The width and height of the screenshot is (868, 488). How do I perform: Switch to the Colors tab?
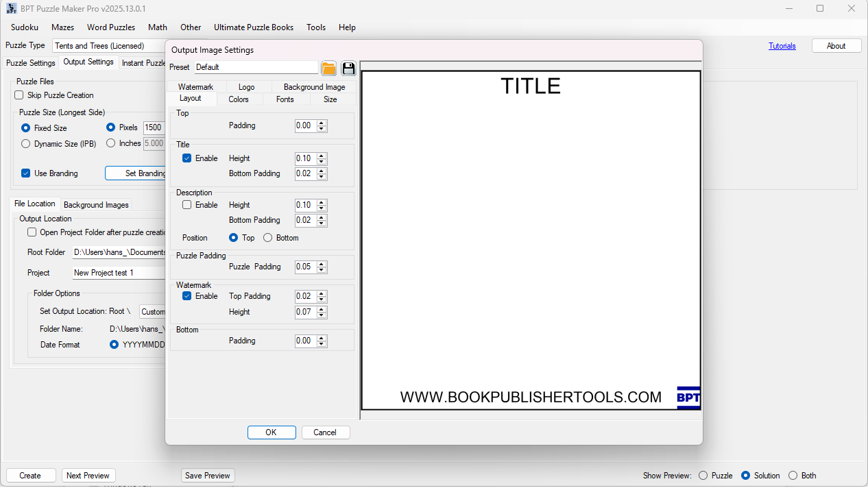[239, 99]
